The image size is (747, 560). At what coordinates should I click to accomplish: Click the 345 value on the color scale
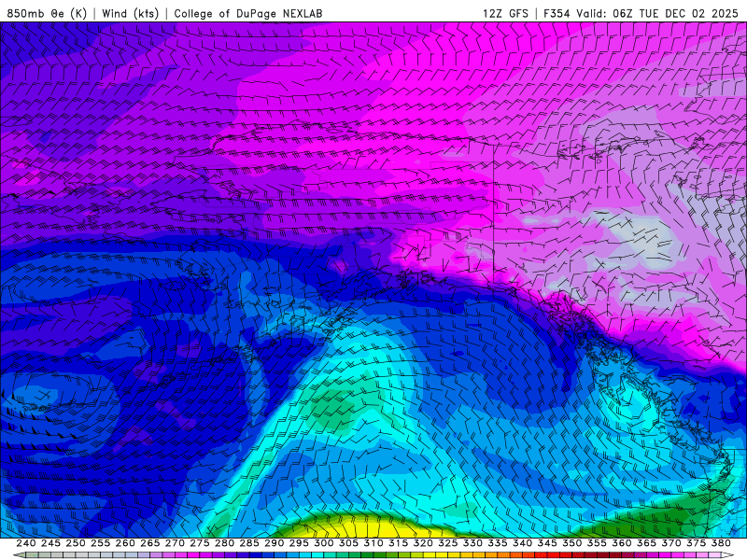click(x=547, y=543)
